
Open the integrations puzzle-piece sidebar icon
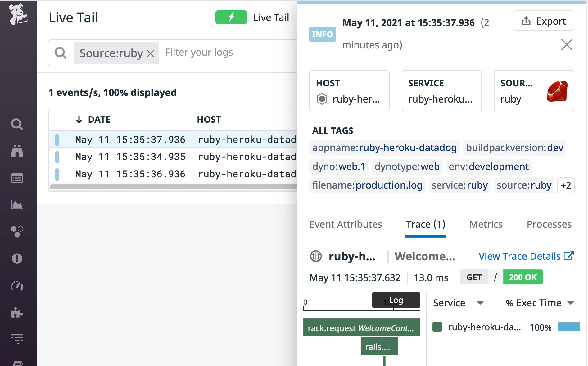coord(17,312)
